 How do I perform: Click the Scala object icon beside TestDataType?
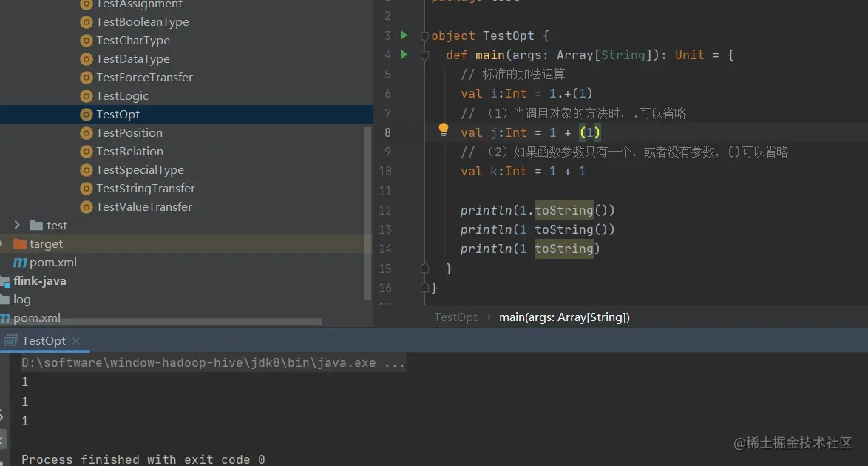pyautogui.click(x=86, y=58)
